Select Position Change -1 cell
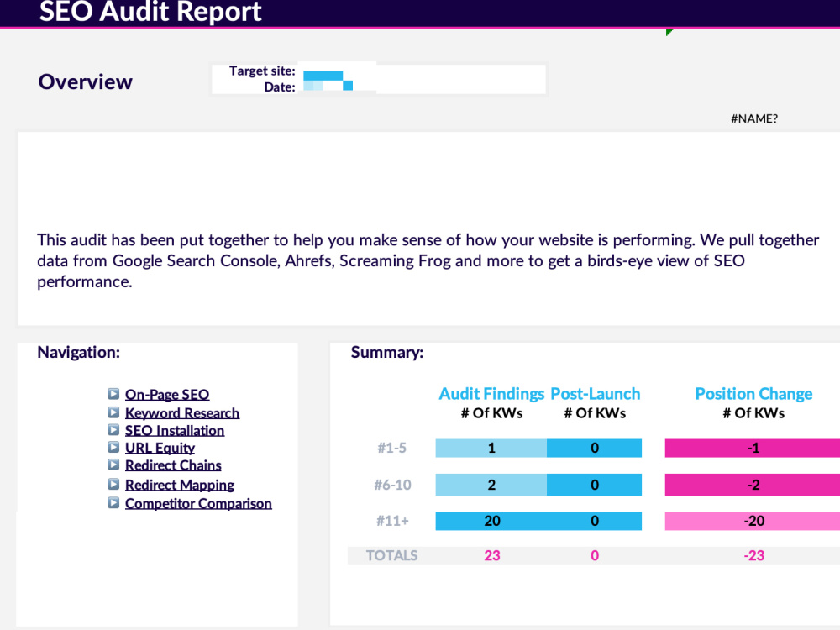 click(x=753, y=448)
